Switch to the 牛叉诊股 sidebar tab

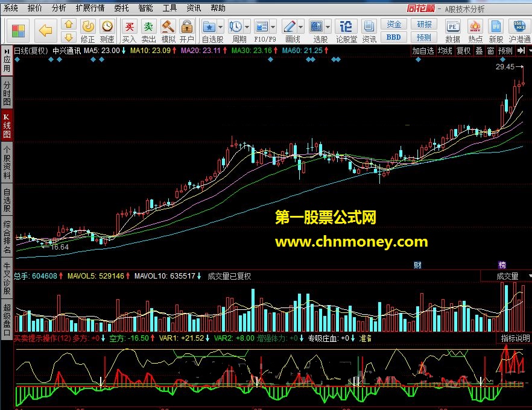pos(7,278)
